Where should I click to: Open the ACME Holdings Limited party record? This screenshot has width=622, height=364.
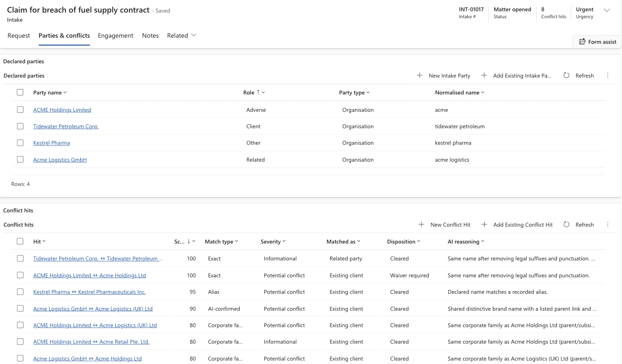(x=62, y=110)
